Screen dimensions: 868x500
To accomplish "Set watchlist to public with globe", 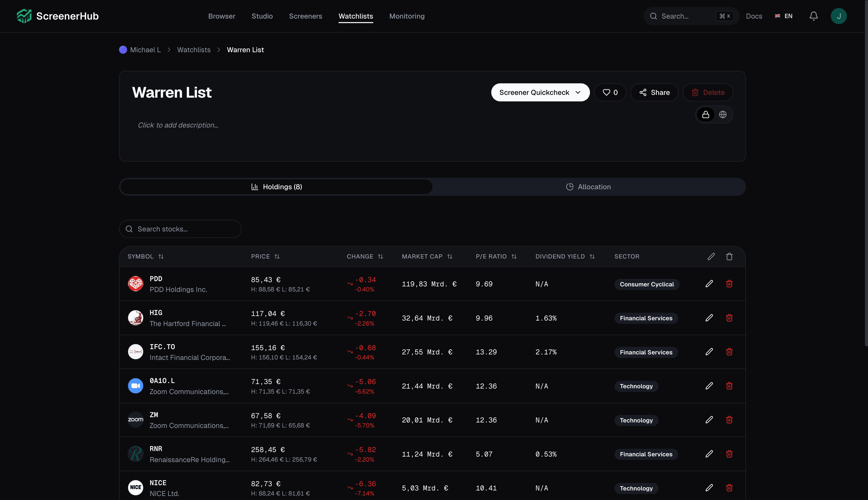I will pos(723,114).
